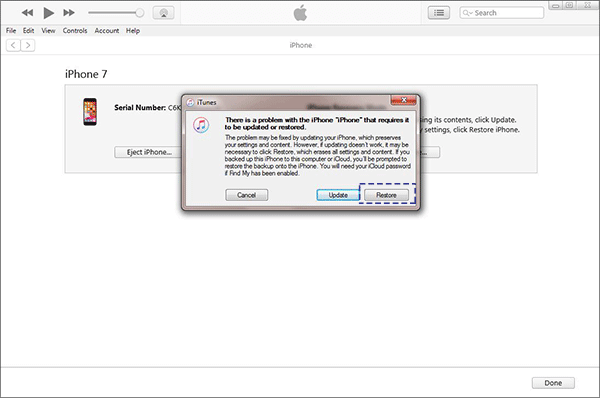Screen dimensions: 600x398
Task: Click the iPhone 7 heading
Action: pyautogui.click(x=86, y=74)
